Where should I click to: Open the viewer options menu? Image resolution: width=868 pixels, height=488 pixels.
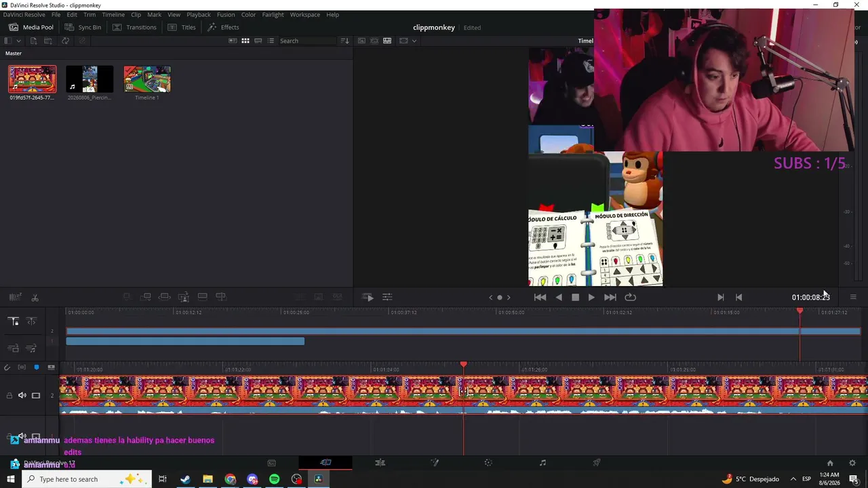tap(853, 297)
